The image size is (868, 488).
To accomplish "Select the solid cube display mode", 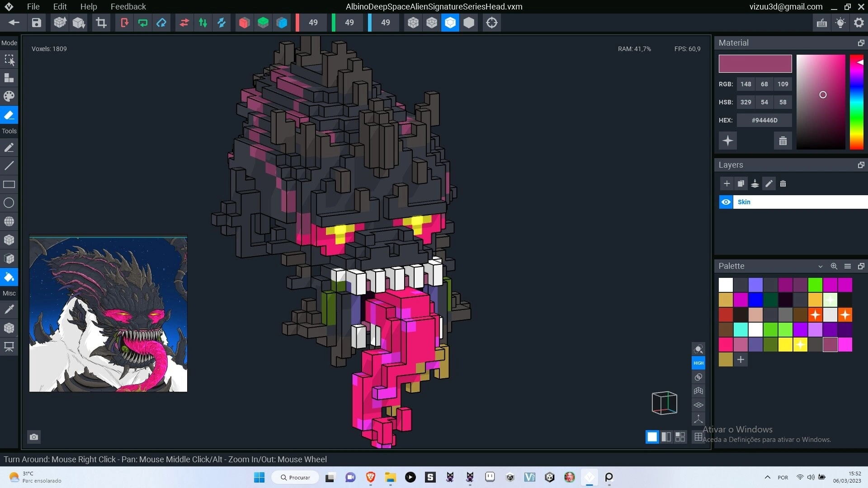I will (469, 23).
